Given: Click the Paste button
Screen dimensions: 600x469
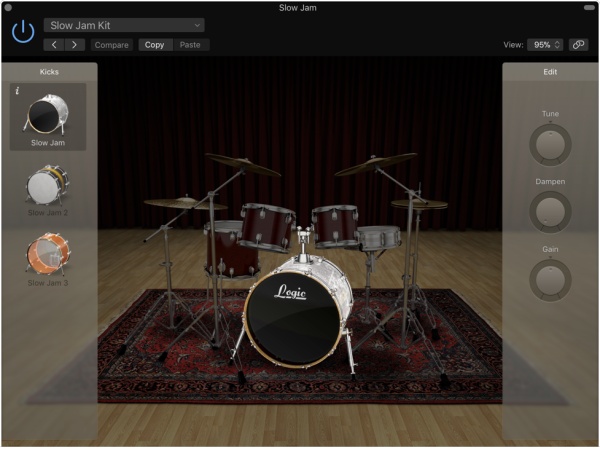Looking at the screenshot, I should (x=190, y=45).
